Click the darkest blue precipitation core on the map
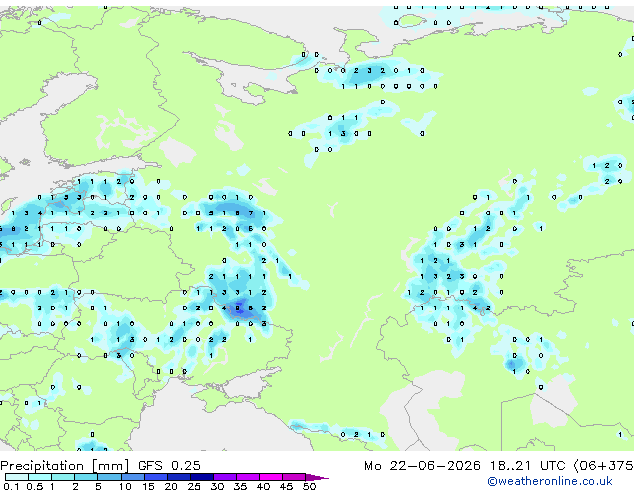634x490 pixels. [240, 307]
